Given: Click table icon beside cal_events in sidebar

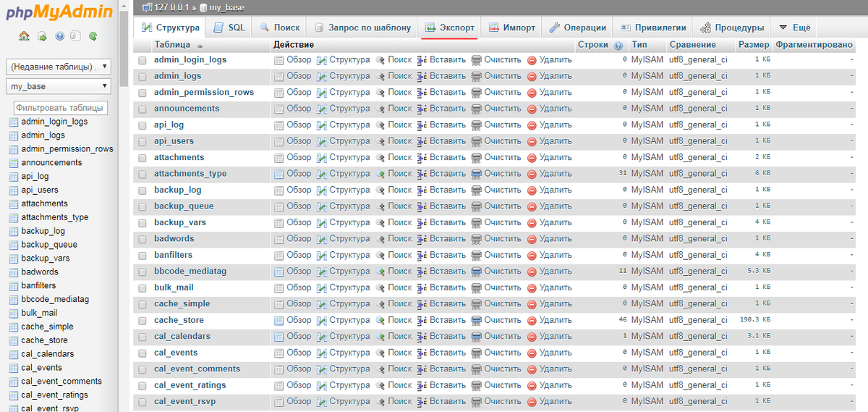Looking at the screenshot, I should 13,368.
